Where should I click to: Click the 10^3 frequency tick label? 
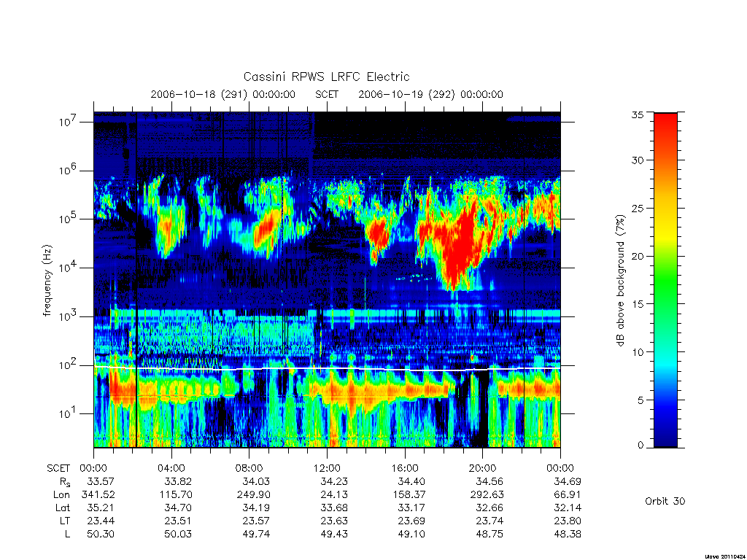[x=69, y=316]
